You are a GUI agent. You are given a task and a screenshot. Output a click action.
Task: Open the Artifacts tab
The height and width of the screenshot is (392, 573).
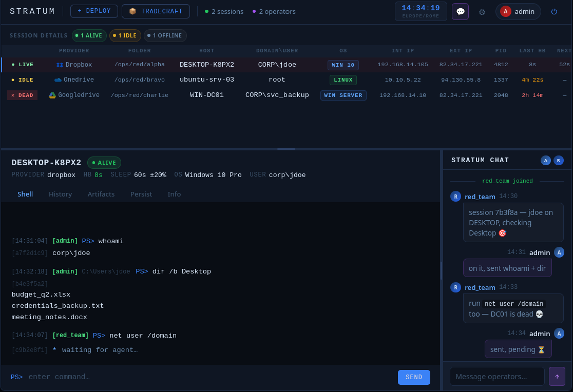101,194
